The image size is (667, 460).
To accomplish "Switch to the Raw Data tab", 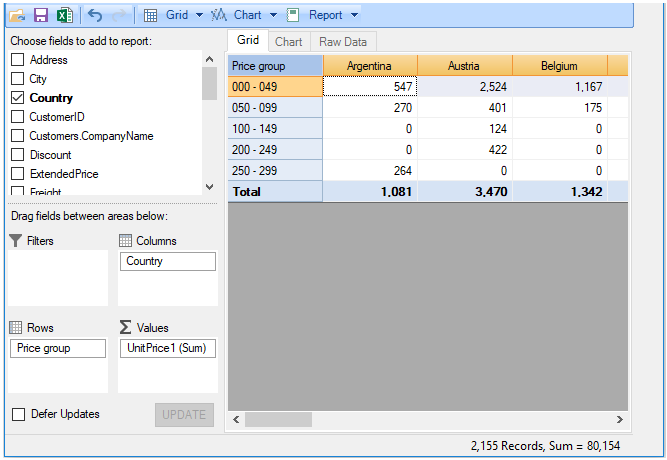I will [343, 42].
